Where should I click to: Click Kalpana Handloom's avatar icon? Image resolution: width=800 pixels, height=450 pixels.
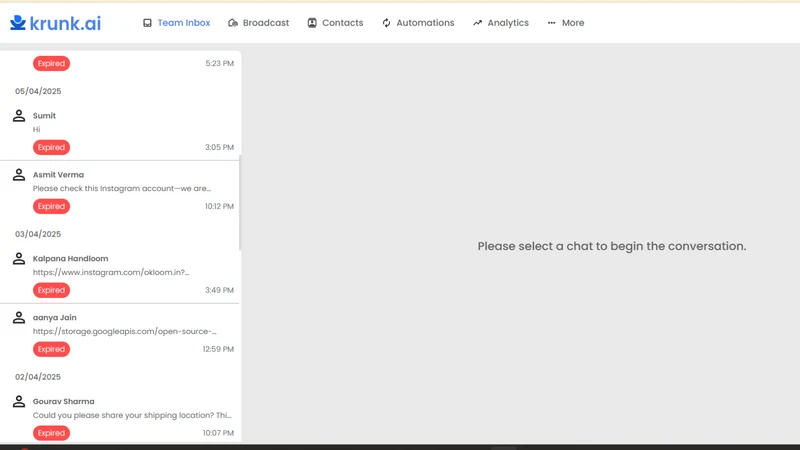pyautogui.click(x=19, y=259)
